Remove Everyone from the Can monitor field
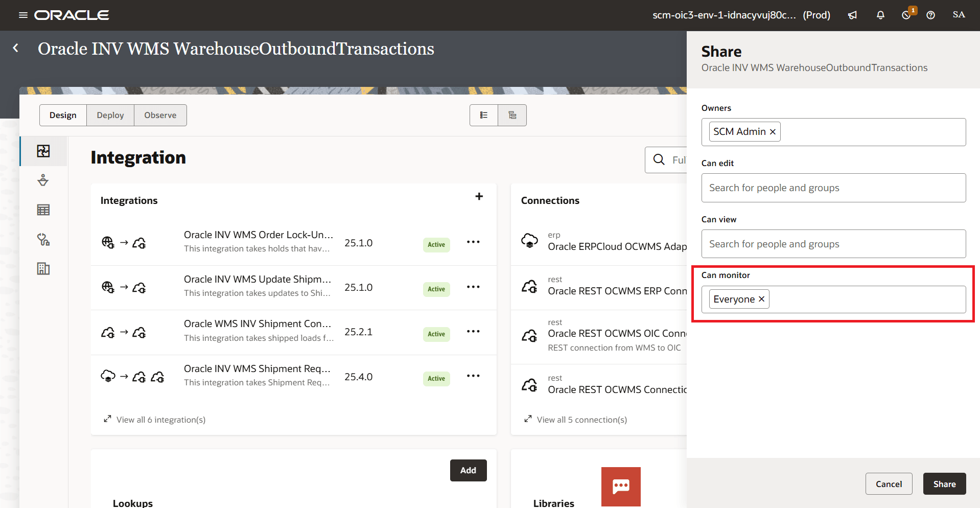The image size is (980, 508). (x=761, y=299)
